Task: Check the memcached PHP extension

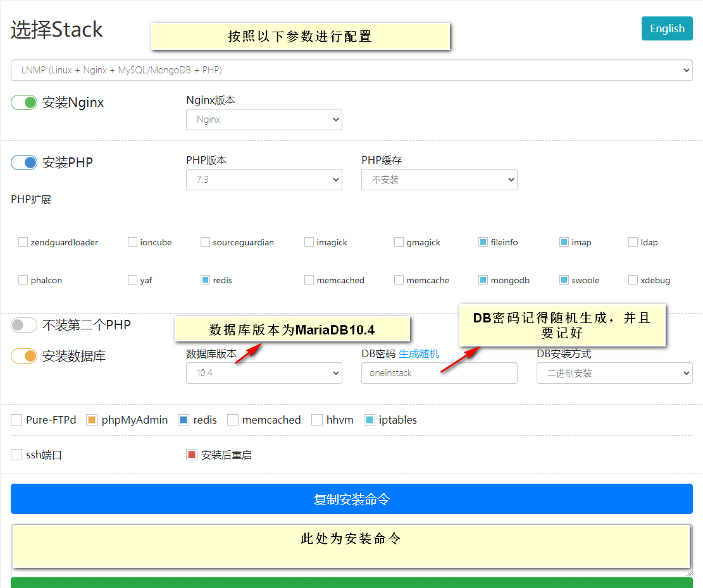Action: point(309,280)
